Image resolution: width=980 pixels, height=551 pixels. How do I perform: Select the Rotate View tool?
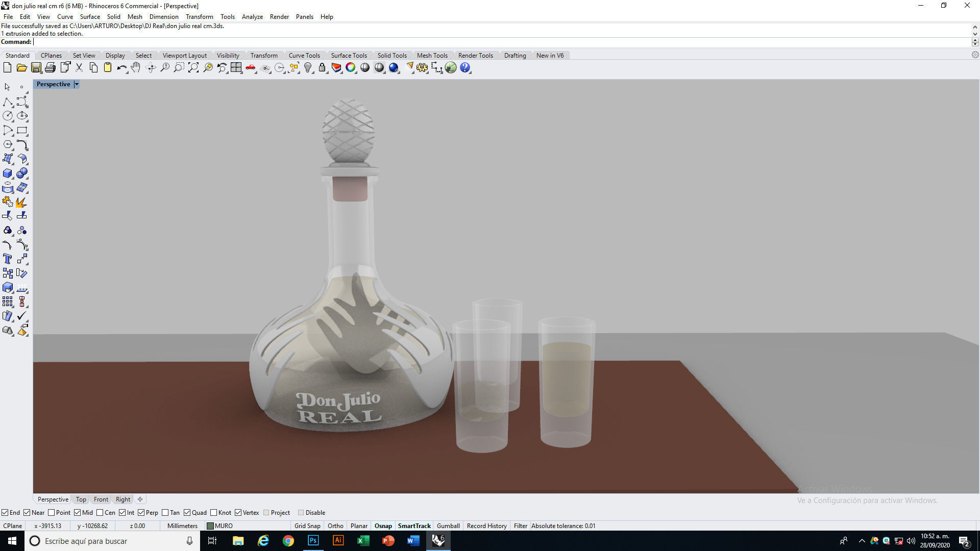click(151, 67)
